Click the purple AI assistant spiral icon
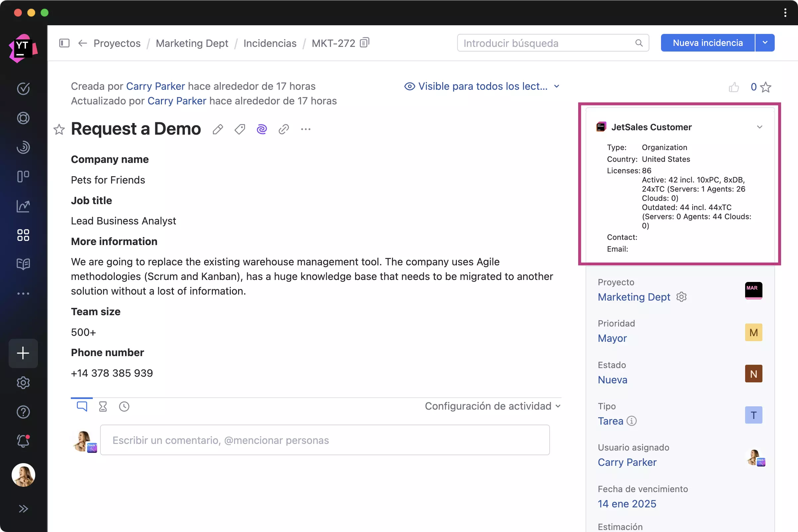Viewport: 798px width, 532px height. pos(262,129)
